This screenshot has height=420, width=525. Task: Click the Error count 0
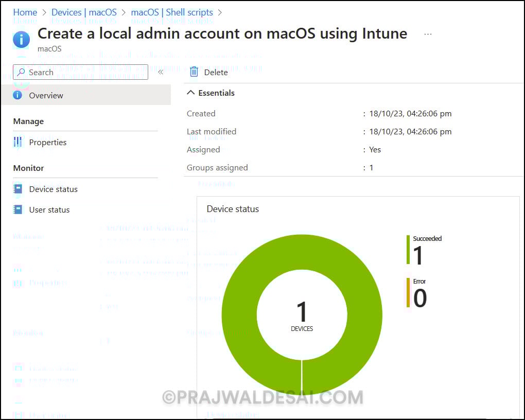pyautogui.click(x=420, y=298)
